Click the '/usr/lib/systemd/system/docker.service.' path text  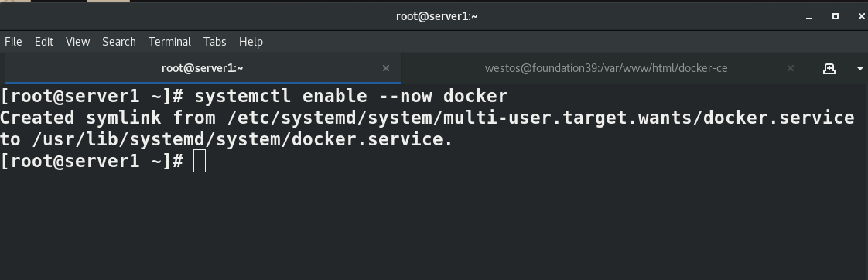(242, 139)
